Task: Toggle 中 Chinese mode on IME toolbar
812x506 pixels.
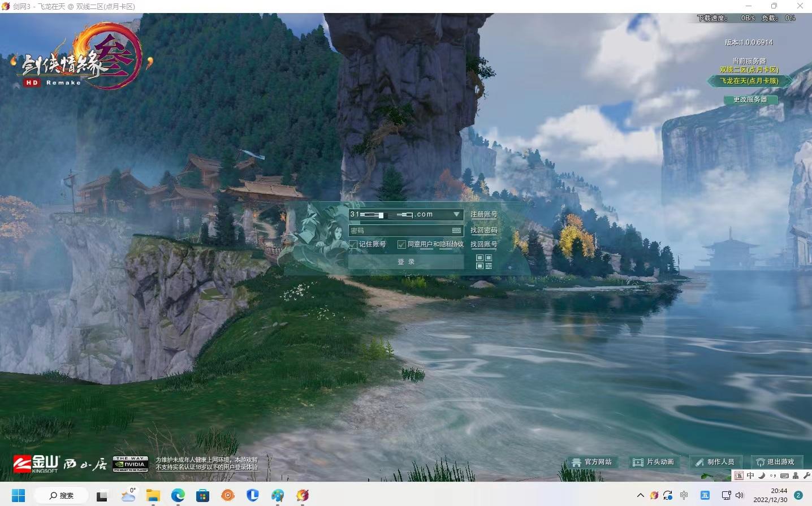Action: [750, 475]
